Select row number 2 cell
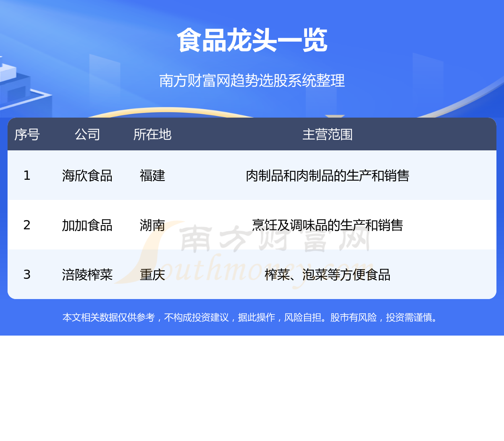504x441 pixels. [27, 225]
